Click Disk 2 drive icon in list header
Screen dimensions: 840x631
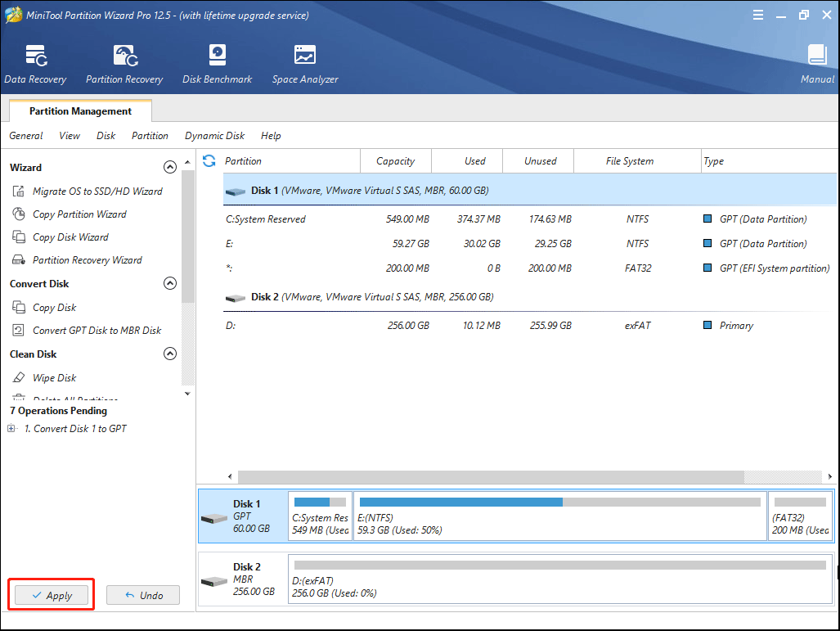[236, 298]
